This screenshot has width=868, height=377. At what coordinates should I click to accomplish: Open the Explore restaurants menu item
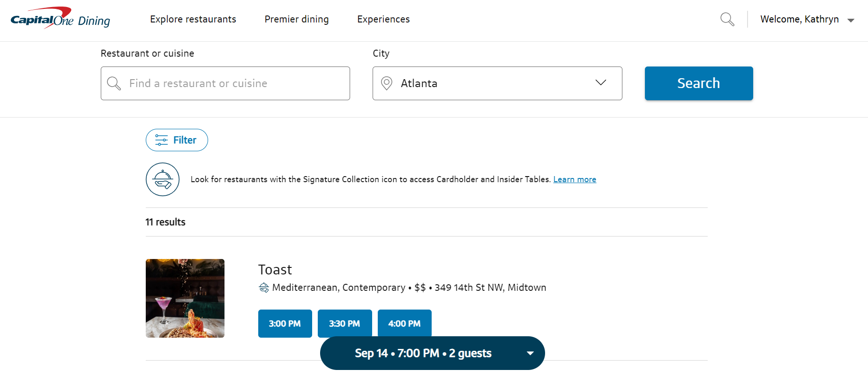click(193, 19)
